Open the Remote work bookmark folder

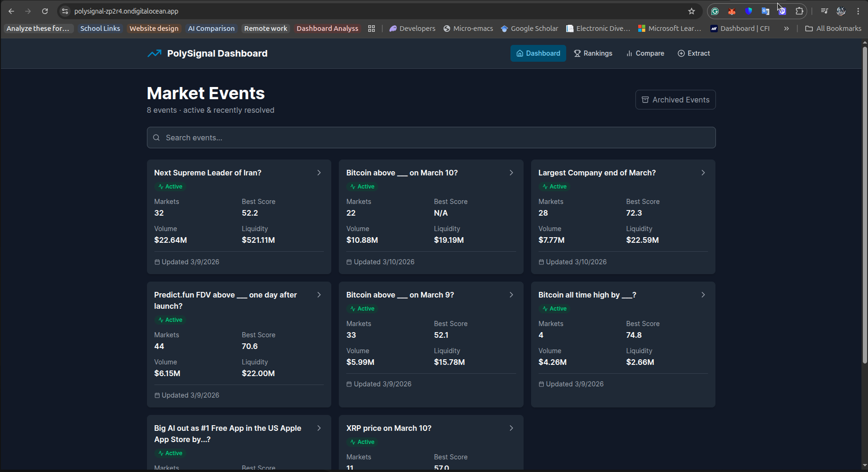tap(266, 29)
